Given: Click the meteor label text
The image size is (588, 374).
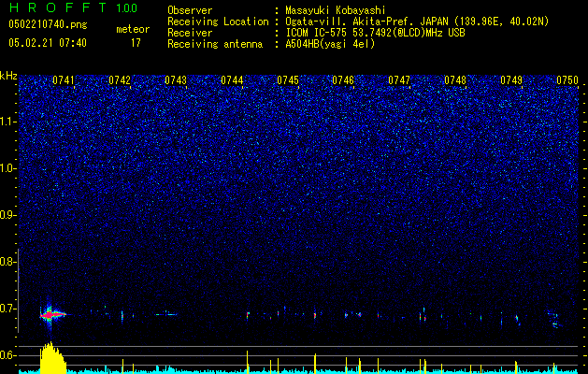Looking at the screenshot, I should click(x=133, y=29).
